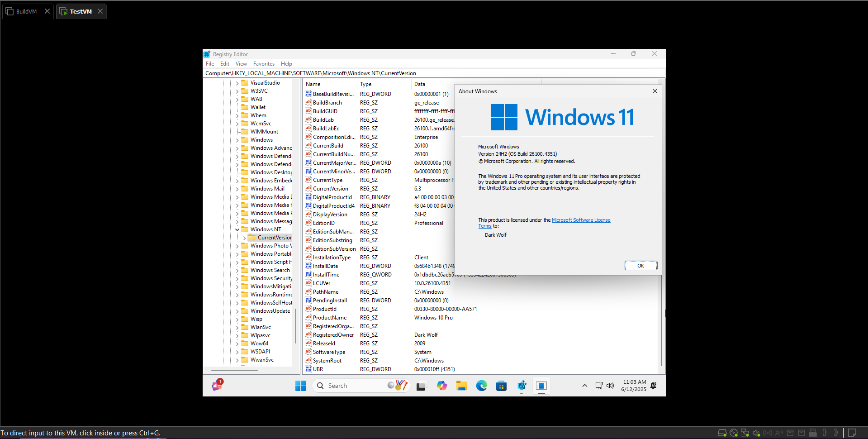Select the ProductName value row
The width and height of the screenshot is (868, 439).
pos(379,318)
